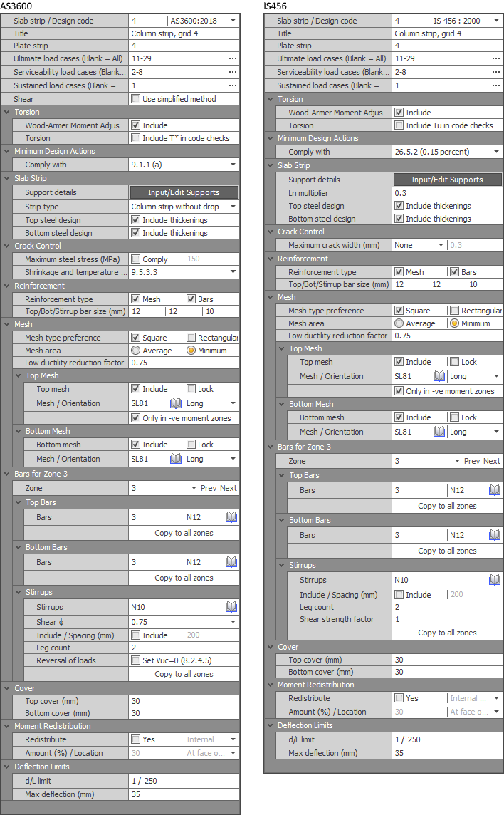Open Comply with 26.5.2 (0.15 percent) dropdown
The image size is (504, 815).
coord(496,152)
